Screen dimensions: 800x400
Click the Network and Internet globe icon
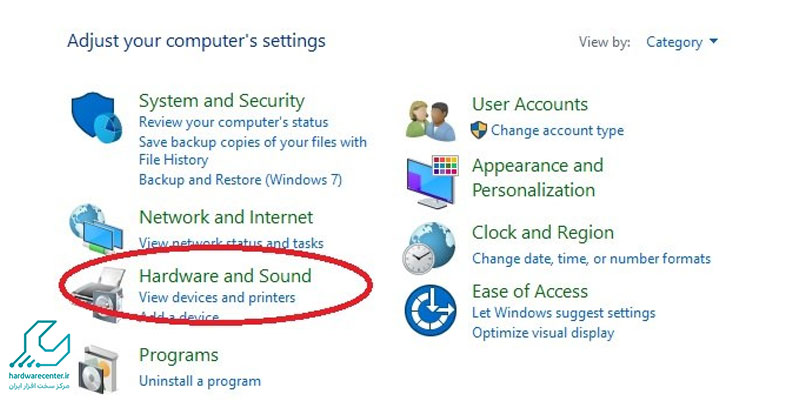point(96,228)
